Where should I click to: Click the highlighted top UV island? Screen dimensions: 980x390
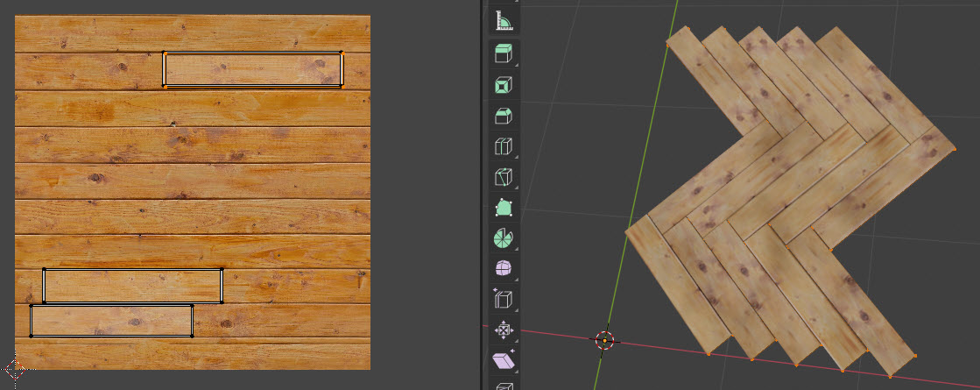tap(252, 69)
